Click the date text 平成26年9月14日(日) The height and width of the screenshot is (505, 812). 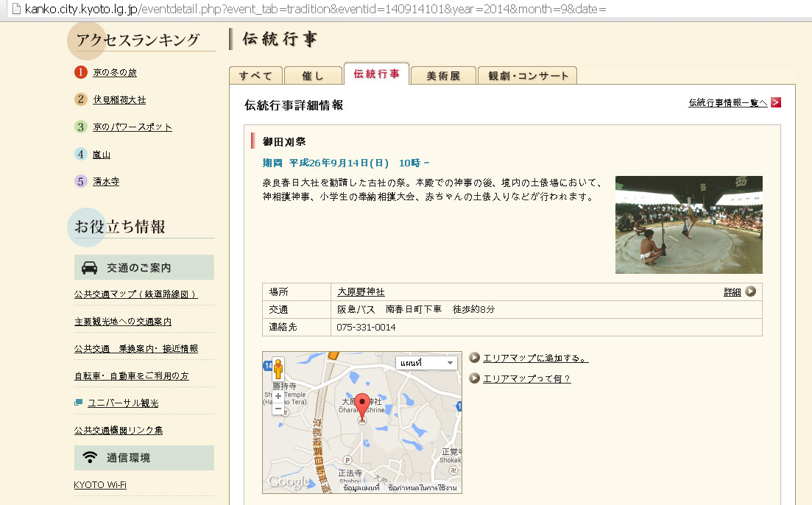(x=339, y=163)
